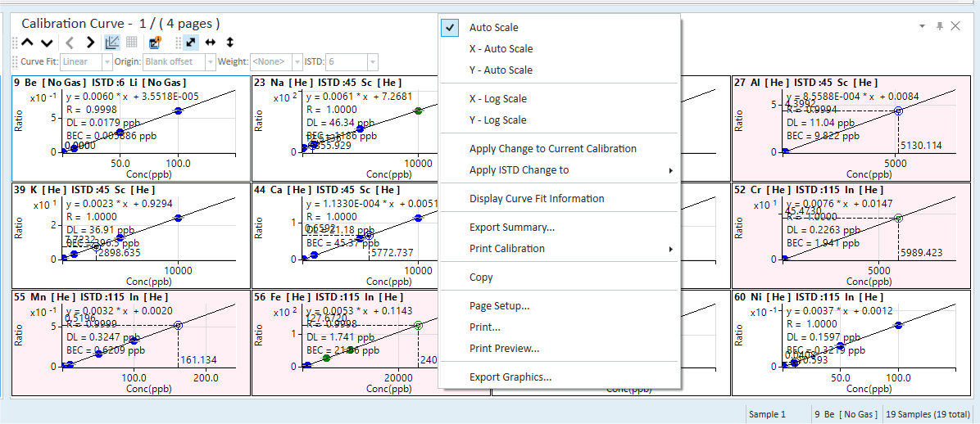Switch to the table grid view icon
This screenshot has height=424, width=980.
pos(132,43)
